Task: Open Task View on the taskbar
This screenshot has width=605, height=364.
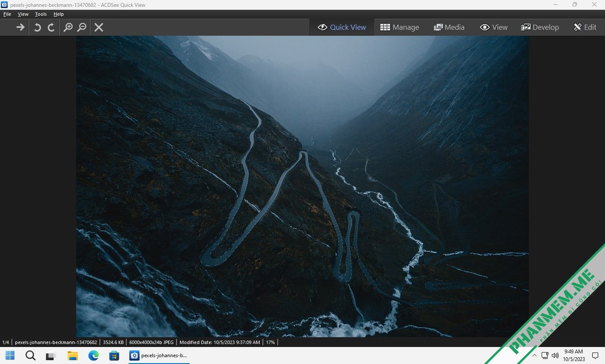Action: [51, 355]
